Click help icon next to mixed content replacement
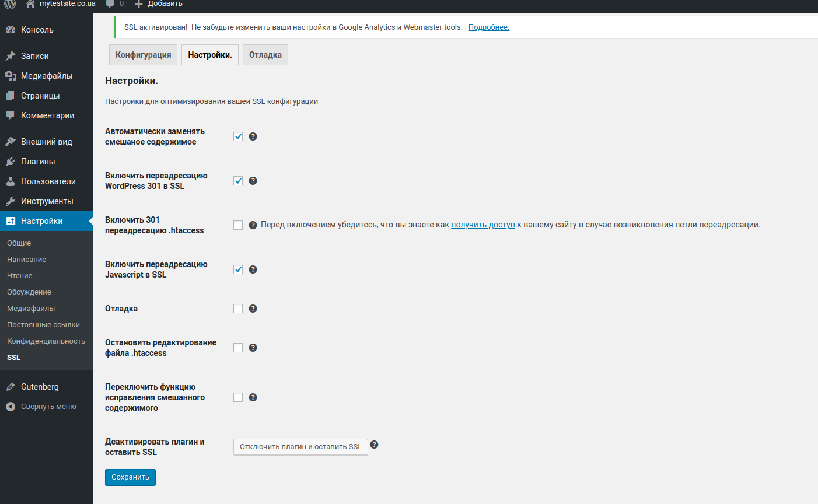The image size is (818, 504). (x=253, y=136)
